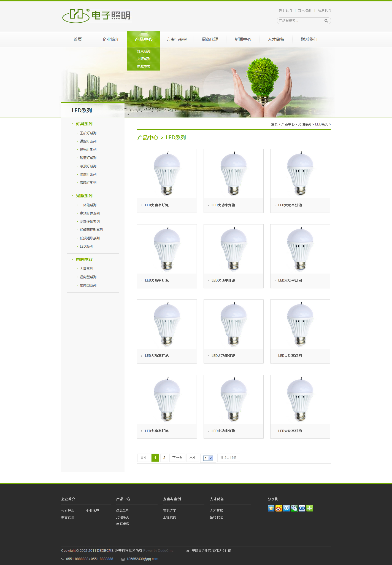This screenshot has height=565, width=392.
Task: Click 联系我们 link in top bar
Action: (x=324, y=10)
